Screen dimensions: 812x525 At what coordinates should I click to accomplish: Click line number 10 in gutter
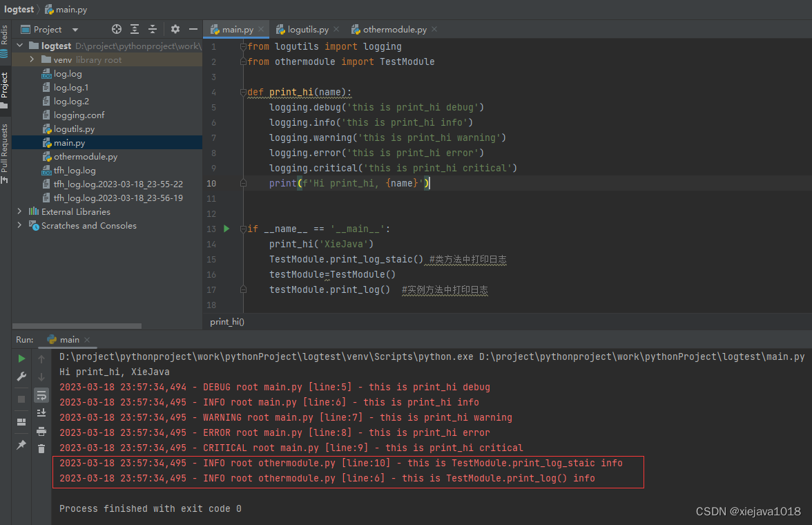pyautogui.click(x=211, y=184)
